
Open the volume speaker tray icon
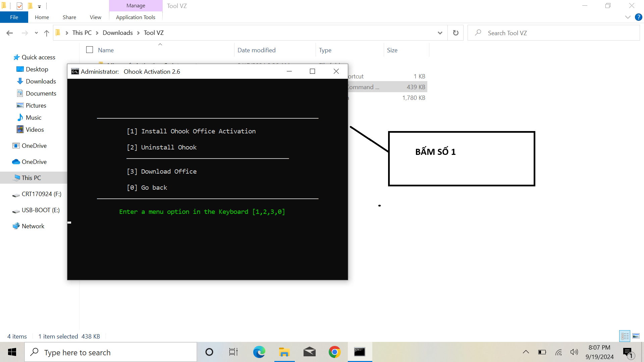click(x=574, y=352)
